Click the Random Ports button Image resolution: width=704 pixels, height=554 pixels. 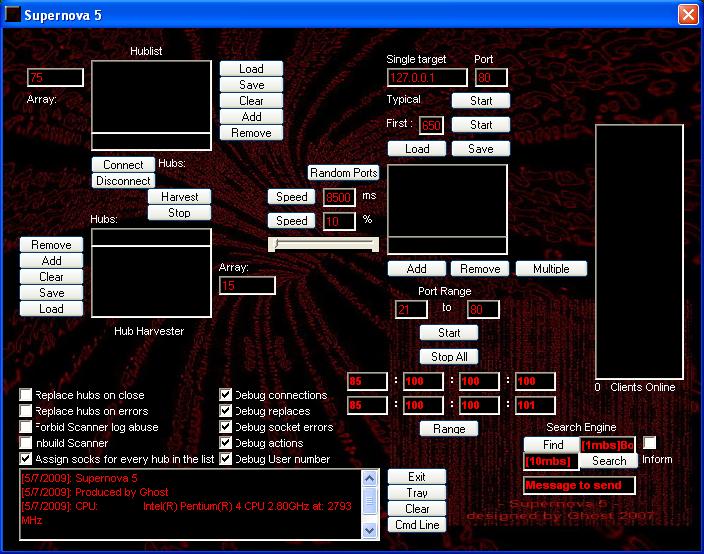coord(343,173)
